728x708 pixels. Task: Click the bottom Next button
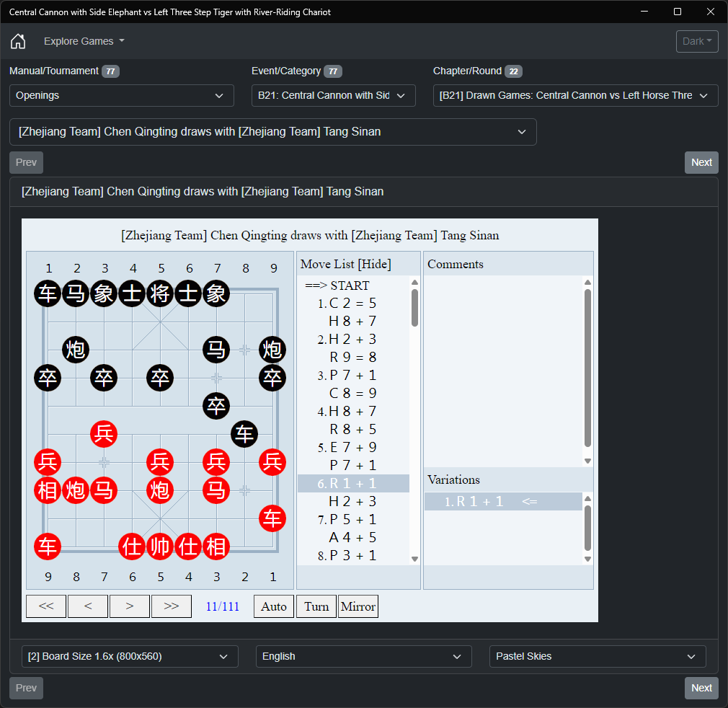point(701,688)
